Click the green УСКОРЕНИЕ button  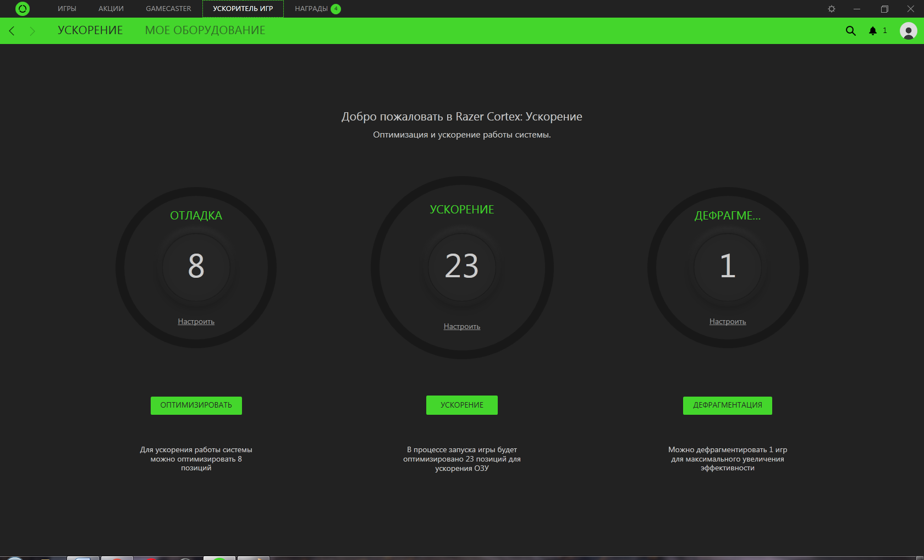(462, 405)
